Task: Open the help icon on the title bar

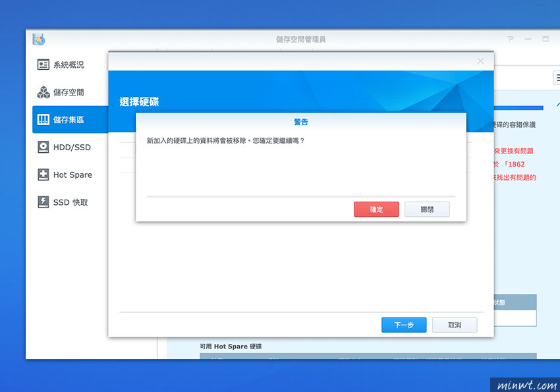Action: [x=510, y=39]
